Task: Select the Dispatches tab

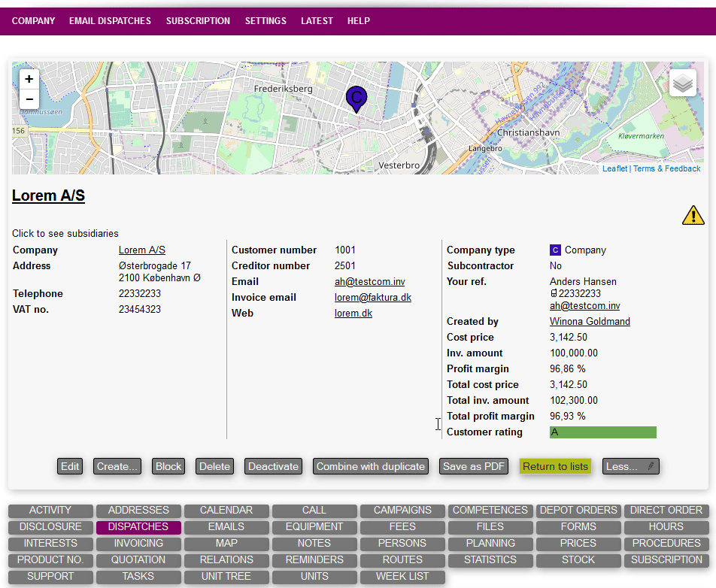Action: [138, 527]
